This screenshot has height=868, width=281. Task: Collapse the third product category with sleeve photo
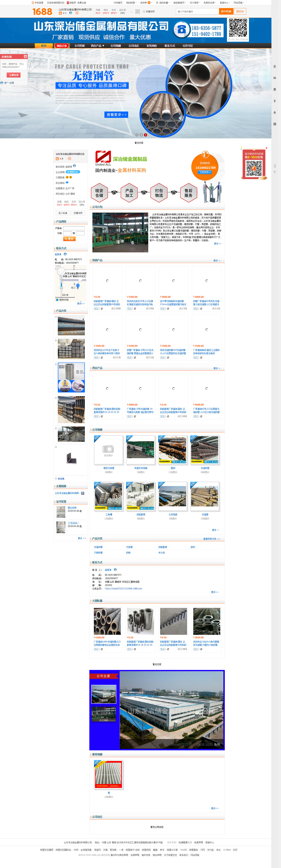click(x=56, y=364)
